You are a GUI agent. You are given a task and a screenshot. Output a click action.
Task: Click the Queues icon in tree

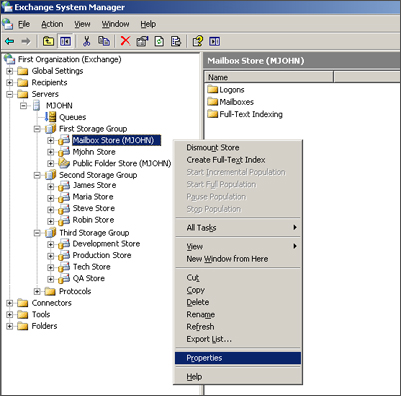pyautogui.click(x=50, y=117)
